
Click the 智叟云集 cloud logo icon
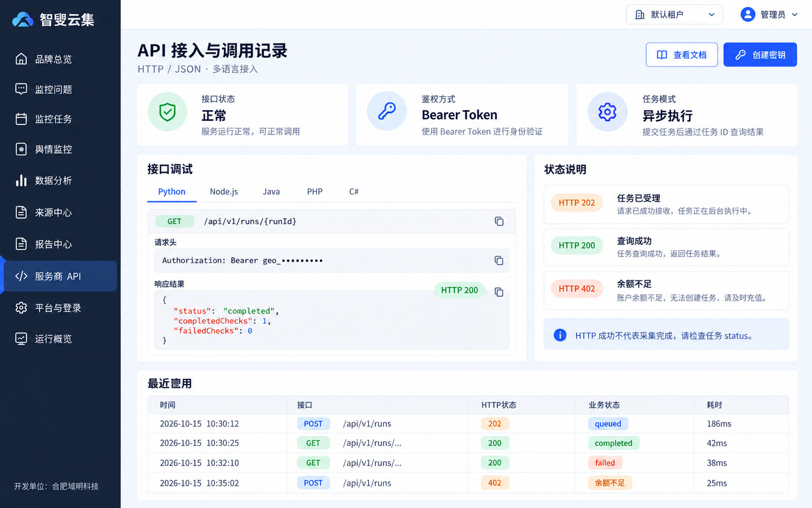point(23,19)
